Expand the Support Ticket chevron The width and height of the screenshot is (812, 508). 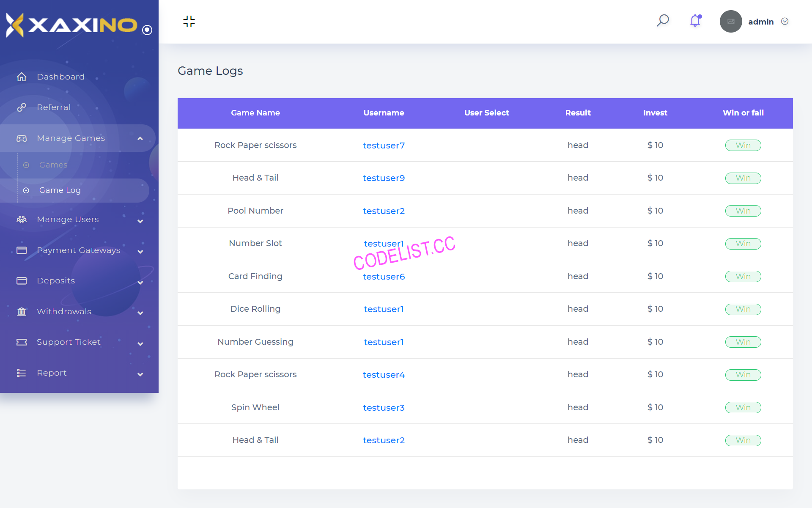[x=140, y=344]
